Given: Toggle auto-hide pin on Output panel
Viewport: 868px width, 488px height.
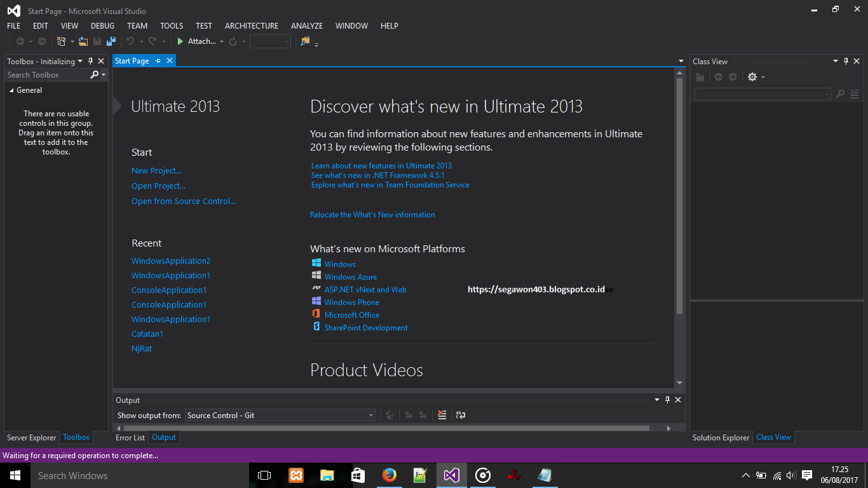Looking at the screenshot, I should tap(667, 400).
